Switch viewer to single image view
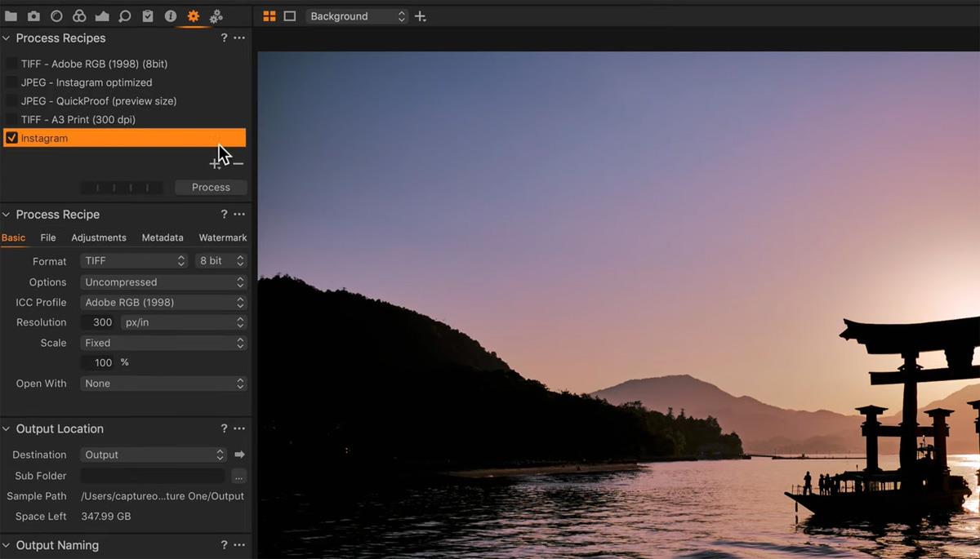Image resolution: width=980 pixels, height=559 pixels. click(x=289, y=16)
